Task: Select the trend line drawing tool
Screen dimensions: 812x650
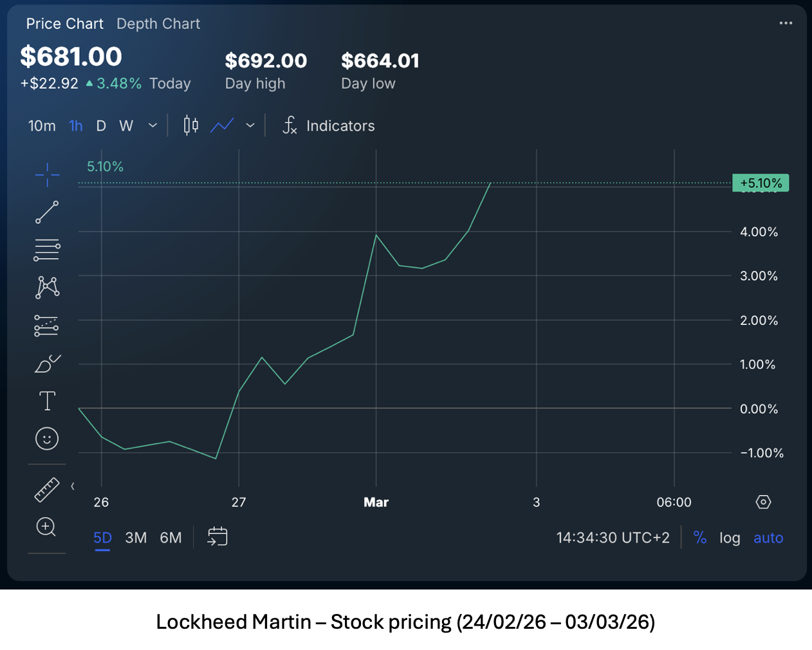Action: pos(47,212)
